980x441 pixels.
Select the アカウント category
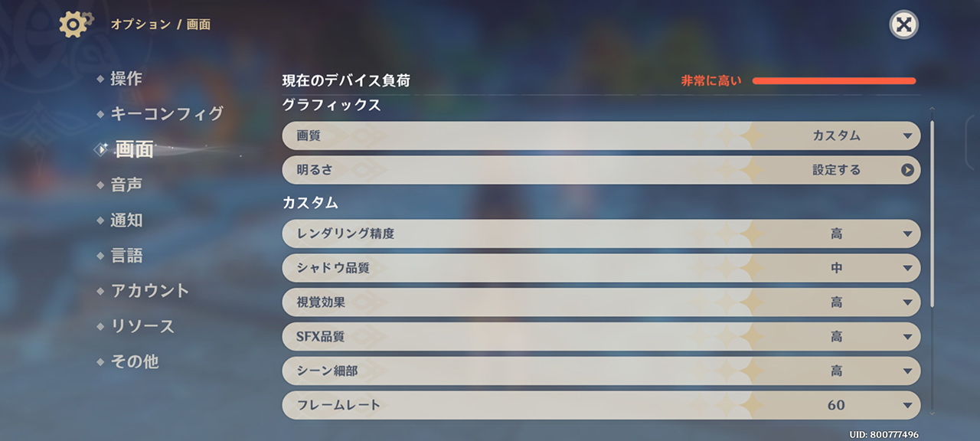click(150, 291)
